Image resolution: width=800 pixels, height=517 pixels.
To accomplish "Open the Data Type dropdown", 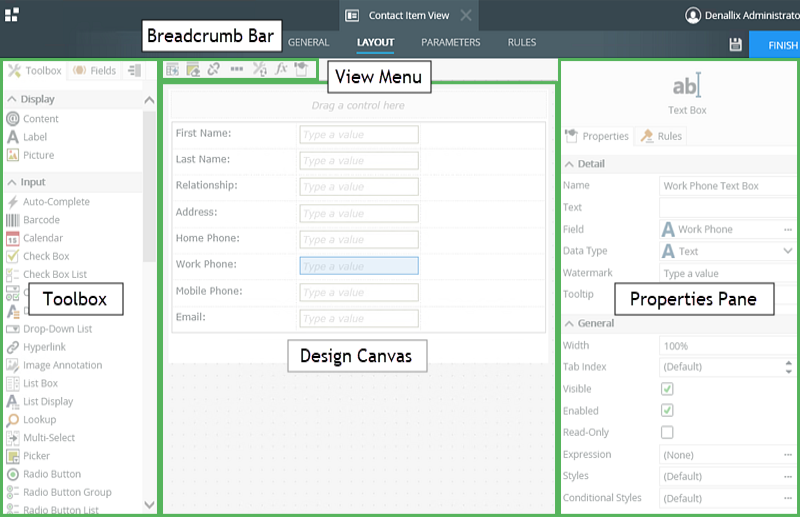I will 787,251.
